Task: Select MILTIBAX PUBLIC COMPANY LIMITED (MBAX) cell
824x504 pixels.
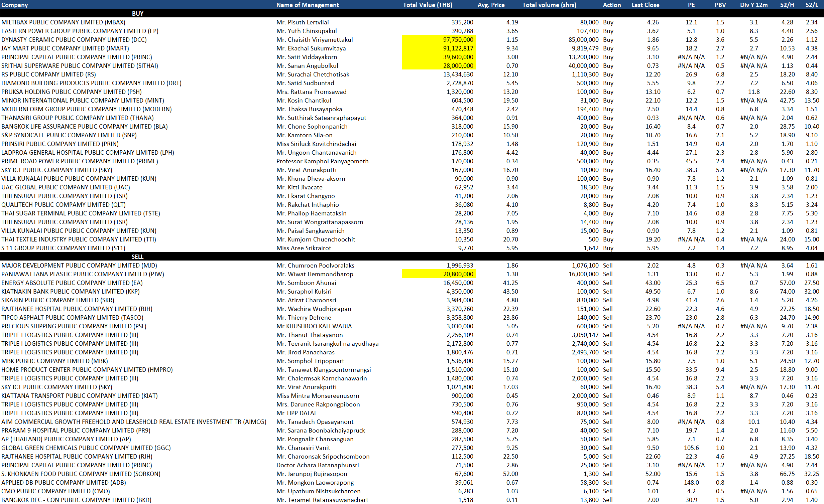Action: pos(63,22)
